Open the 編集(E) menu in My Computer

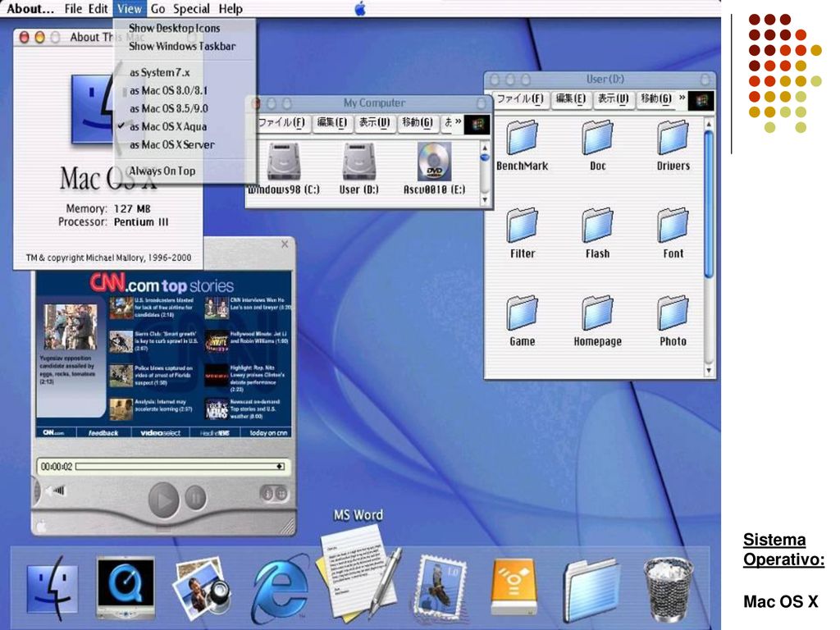pyautogui.click(x=332, y=123)
